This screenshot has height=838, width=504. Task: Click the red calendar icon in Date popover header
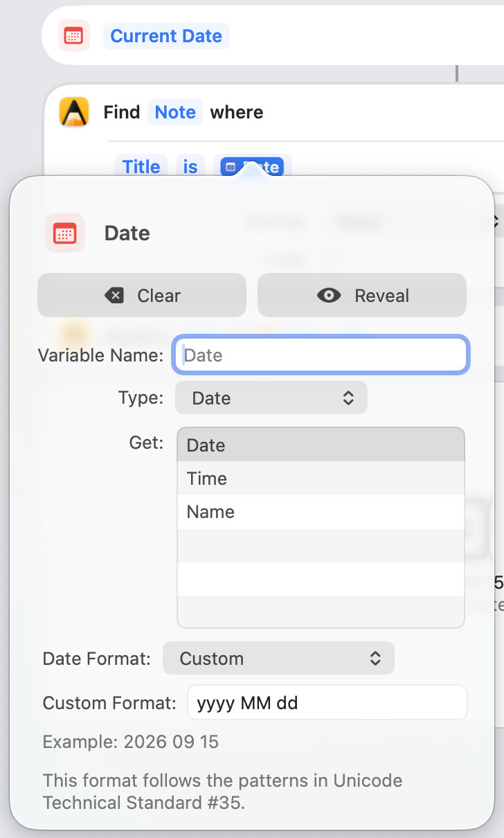click(65, 233)
